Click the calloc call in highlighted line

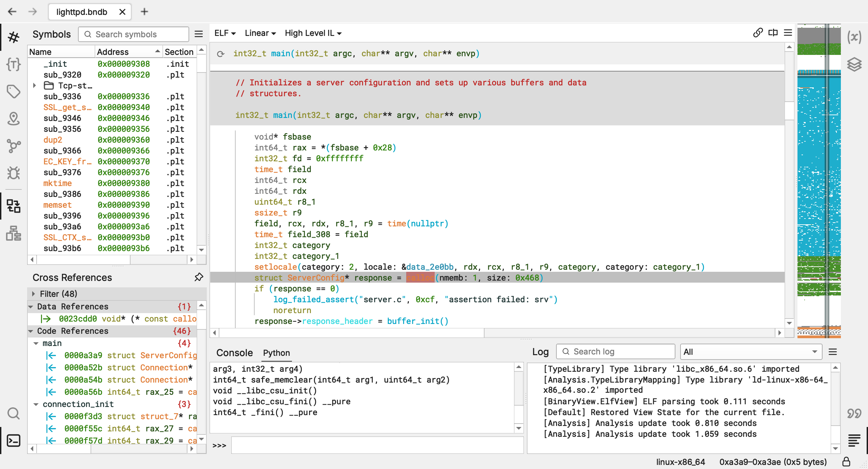420,278
